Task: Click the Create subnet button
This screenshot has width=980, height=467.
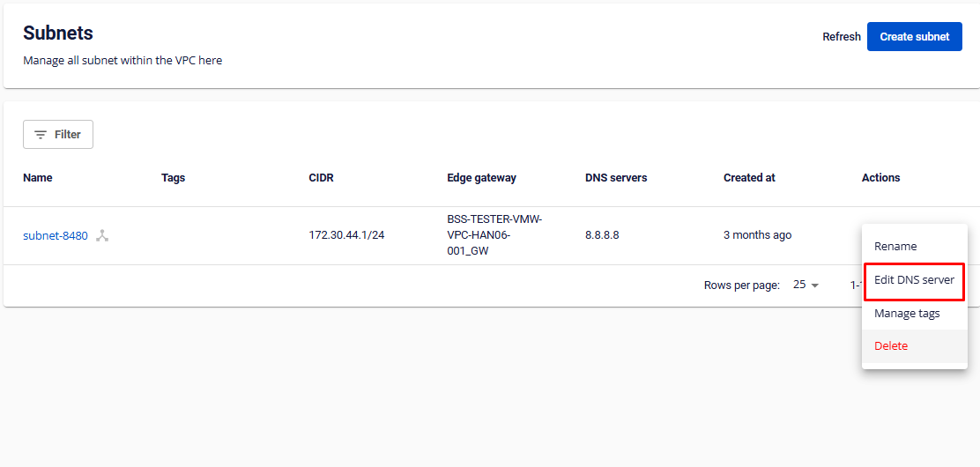Action: [x=914, y=37]
